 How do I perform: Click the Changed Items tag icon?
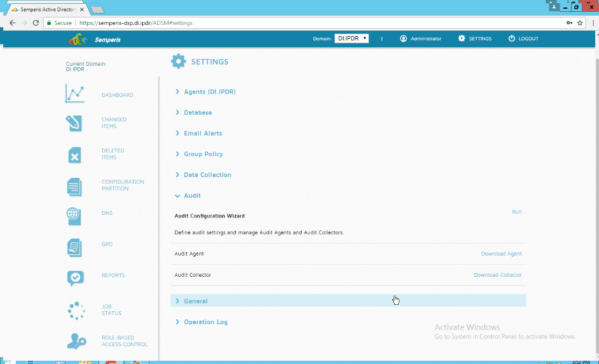point(75,123)
